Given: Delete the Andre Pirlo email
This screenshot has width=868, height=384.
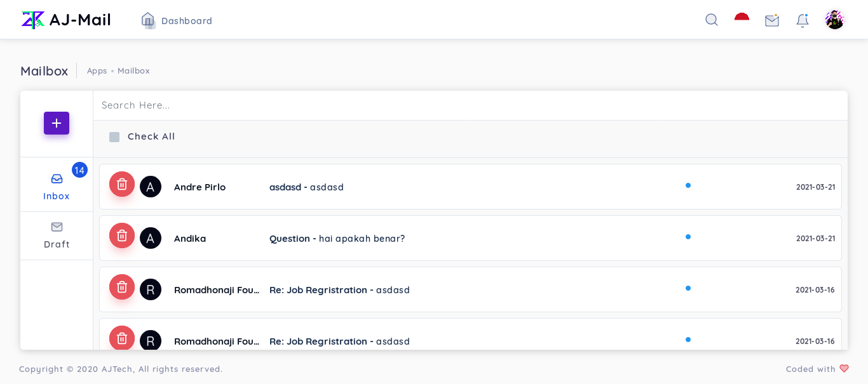Looking at the screenshot, I should (x=122, y=184).
